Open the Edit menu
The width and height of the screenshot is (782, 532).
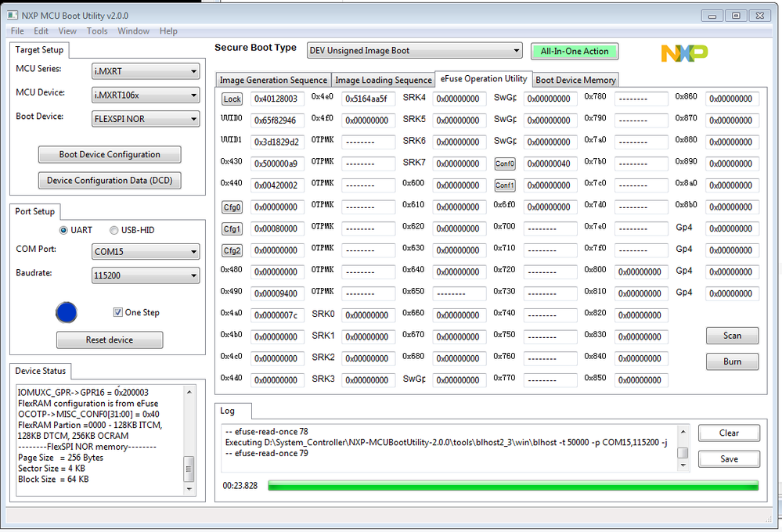click(x=41, y=31)
